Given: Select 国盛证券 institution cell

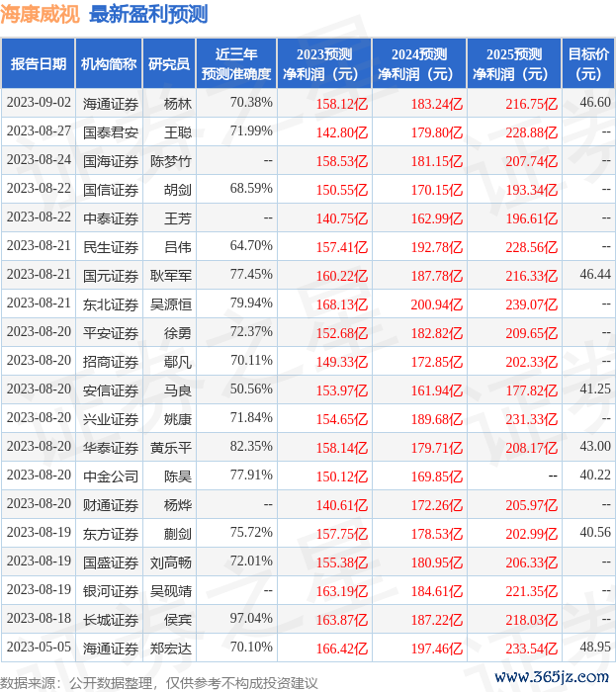Looking at the screenshot, I should tap(111, 563).
